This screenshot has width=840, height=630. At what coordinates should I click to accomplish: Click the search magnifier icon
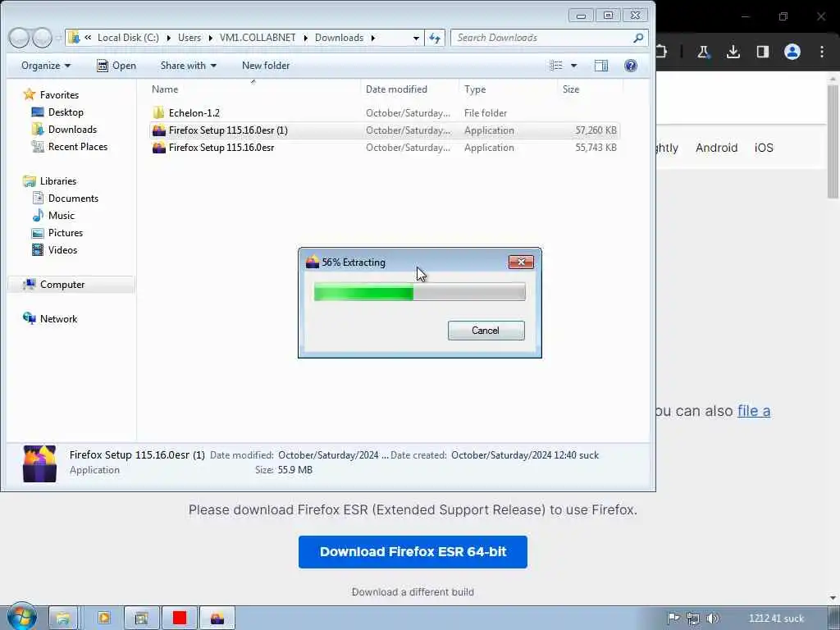click(x=638, y=38)
